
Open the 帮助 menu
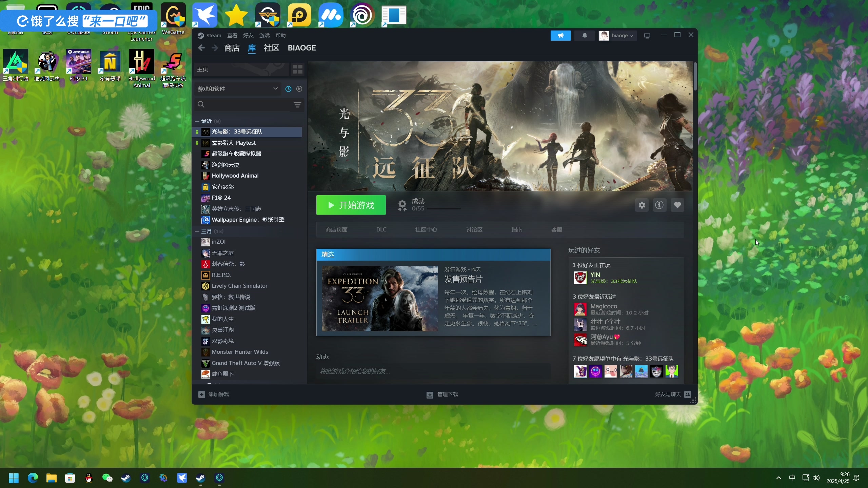(x=280, y=36)
